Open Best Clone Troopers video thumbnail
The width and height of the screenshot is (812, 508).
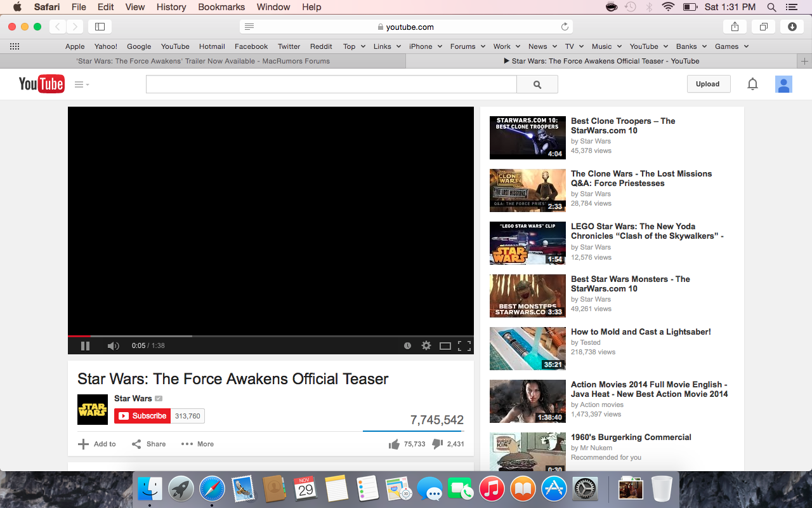[528, 138]
